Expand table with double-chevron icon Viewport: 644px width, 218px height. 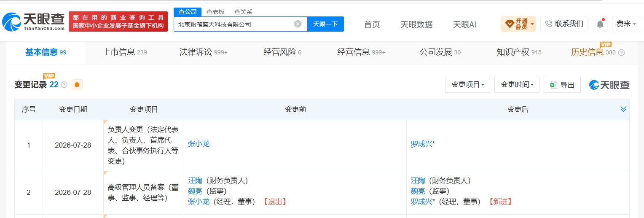click(x=623, y=109)
